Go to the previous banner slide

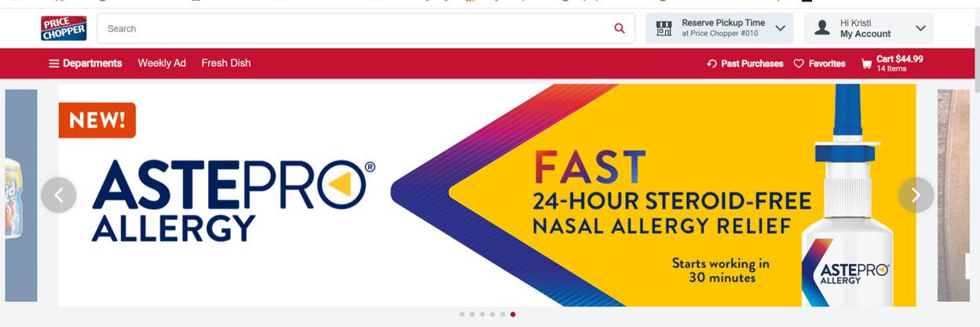click(x=59, y=195)
